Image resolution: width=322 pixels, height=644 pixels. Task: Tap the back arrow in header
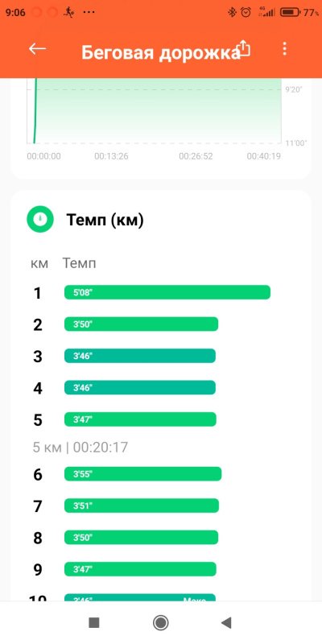[37, 49]
